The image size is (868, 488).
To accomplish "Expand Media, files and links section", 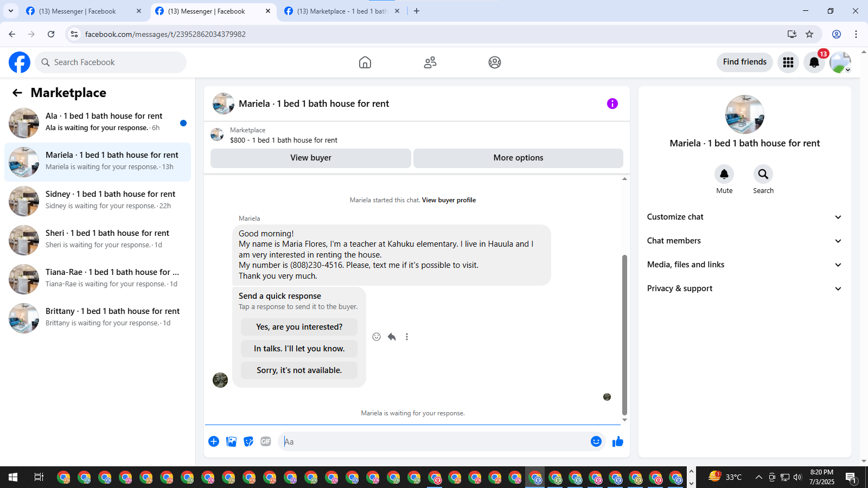I will point(745,265).
